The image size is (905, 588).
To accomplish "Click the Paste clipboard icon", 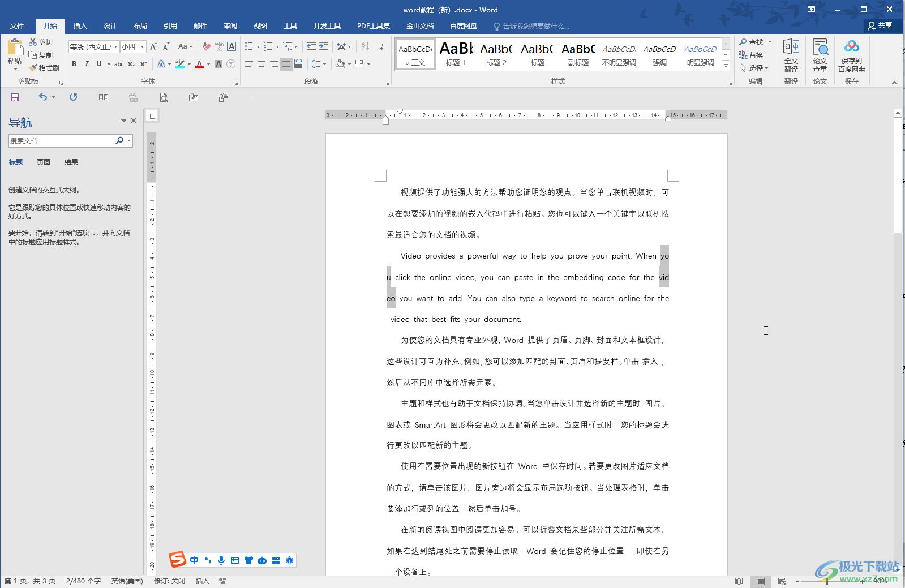I will 15,48.
